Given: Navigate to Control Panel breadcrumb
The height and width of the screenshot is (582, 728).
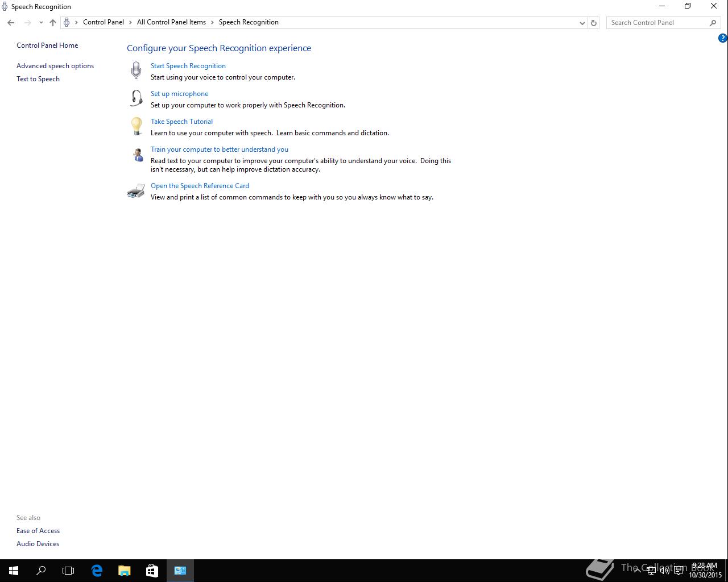Looking at the screenshot, I should (104, 22).
